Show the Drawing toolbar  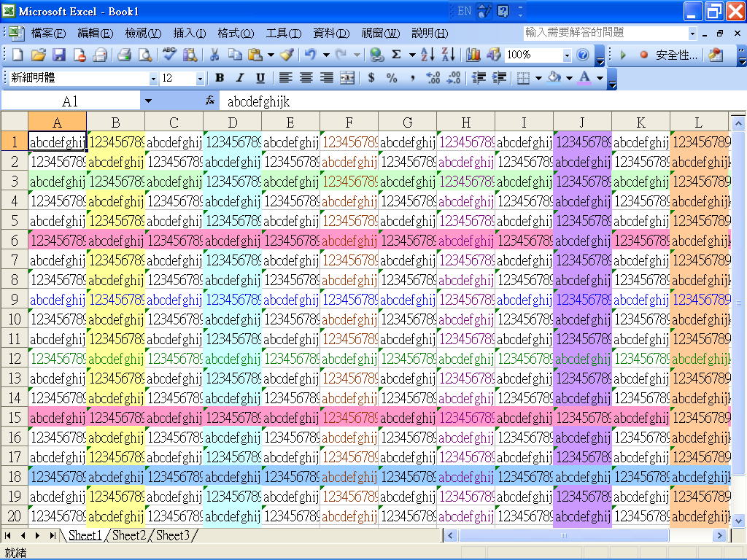(x=494, y=55)
